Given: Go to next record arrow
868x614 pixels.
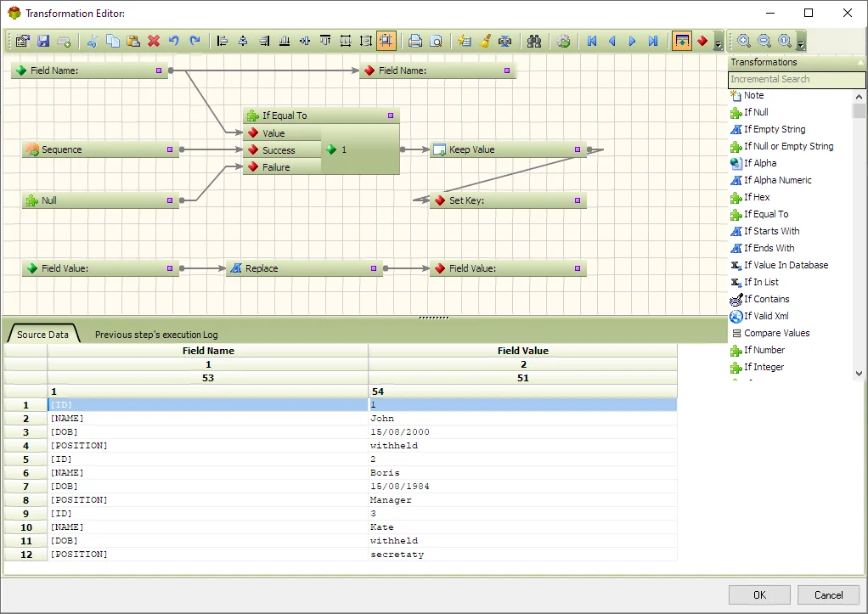Looking at the screenshot, I should pos(632,41).
